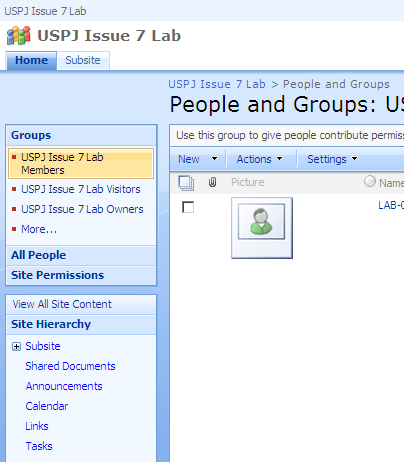This screenshot has width=404, height=462.
Task: Select USPJ Issue 7 Lab Members group
Action: [81, 163]
